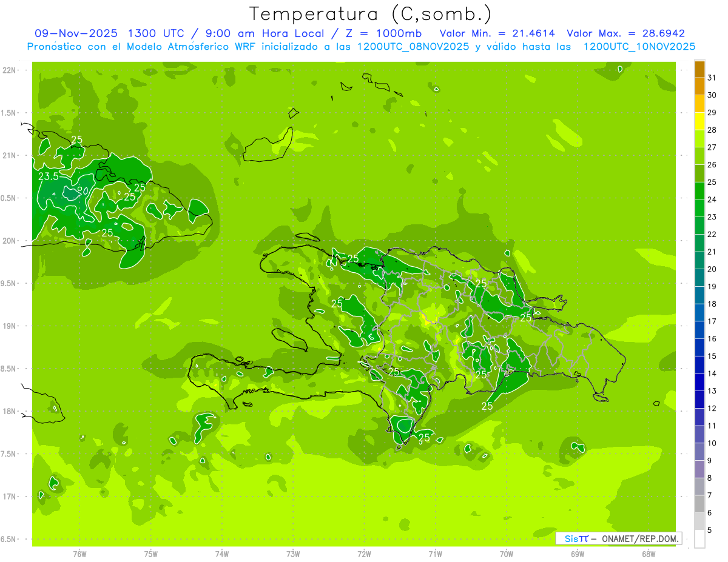
Task: Click the 23.5 contour label over Cuba
Action: (48, 176)
